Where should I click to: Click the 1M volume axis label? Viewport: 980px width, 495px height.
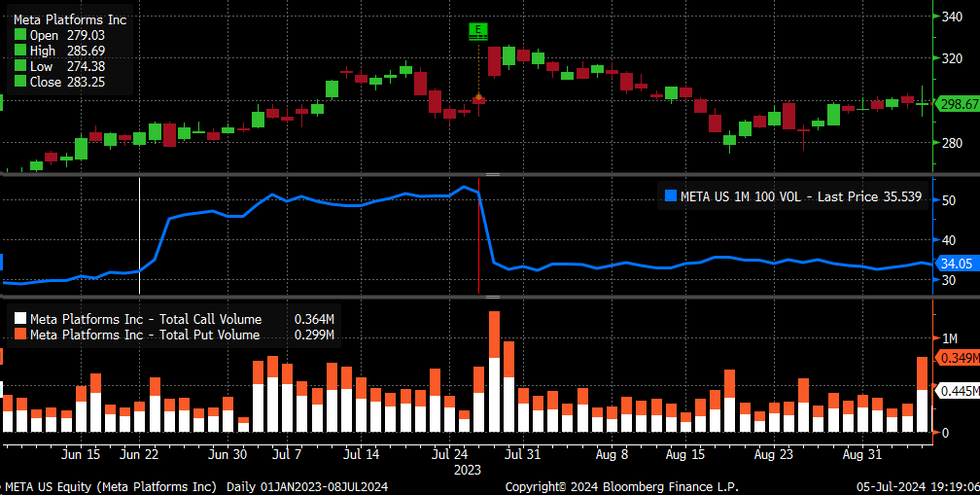tap(950, 337)
